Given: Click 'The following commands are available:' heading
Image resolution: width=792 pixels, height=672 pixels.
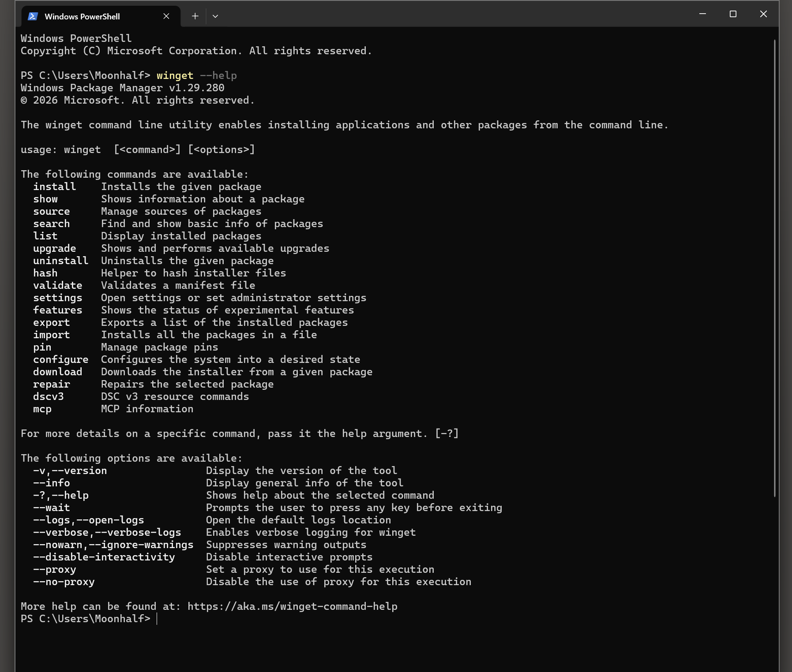Looking at the screenshot, I should point(135,174).
